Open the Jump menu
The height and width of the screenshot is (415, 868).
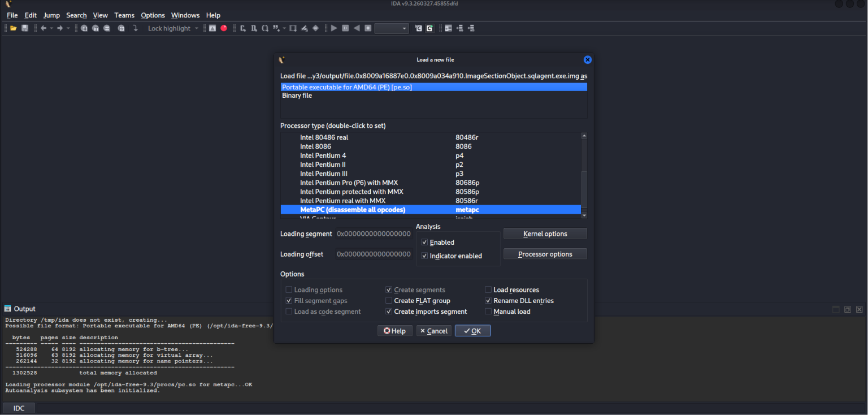point(51,15)
